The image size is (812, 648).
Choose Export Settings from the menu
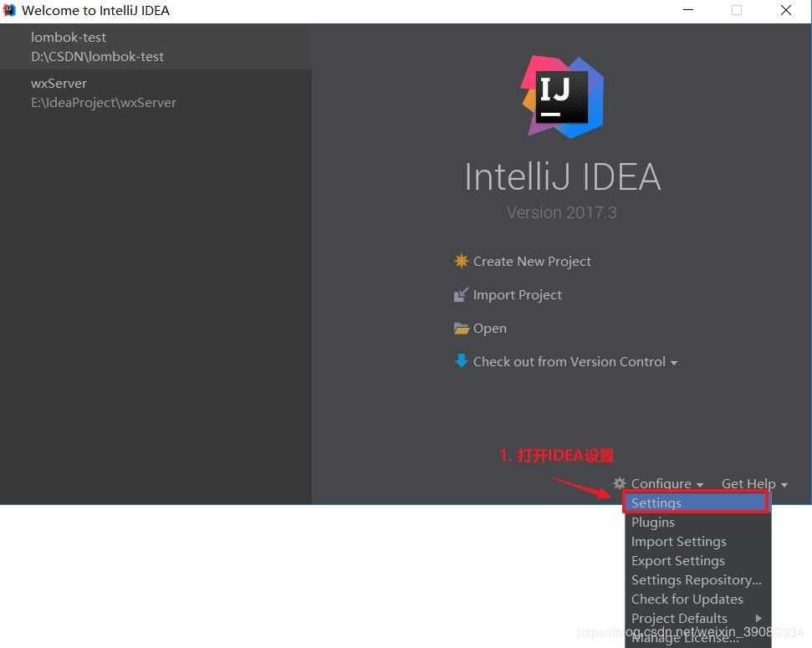coord(677,560)
